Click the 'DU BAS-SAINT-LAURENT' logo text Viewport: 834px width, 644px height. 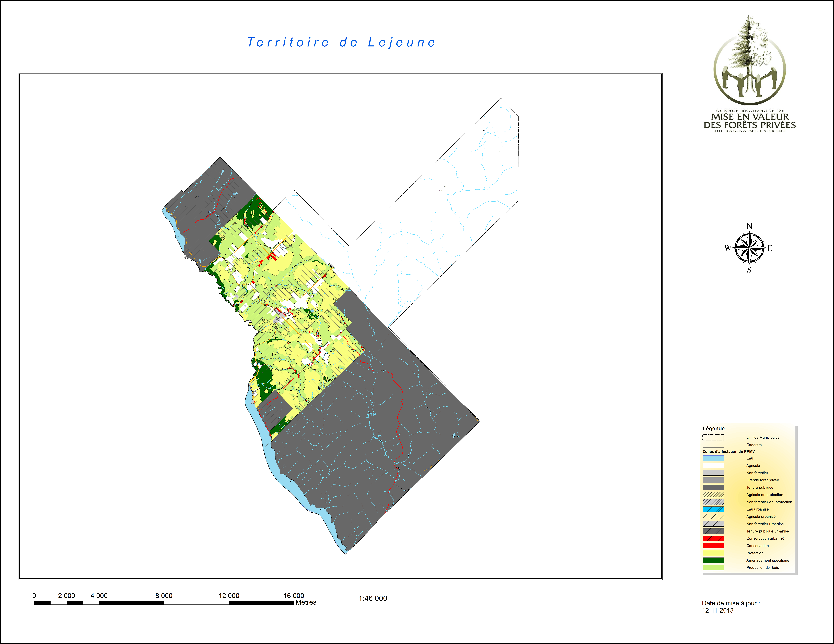[750, 131]
